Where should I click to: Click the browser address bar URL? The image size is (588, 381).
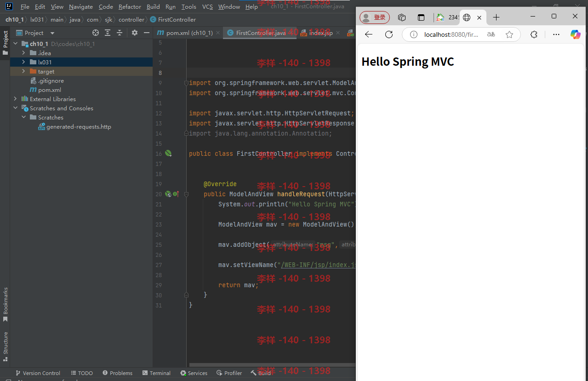[451, 34]
